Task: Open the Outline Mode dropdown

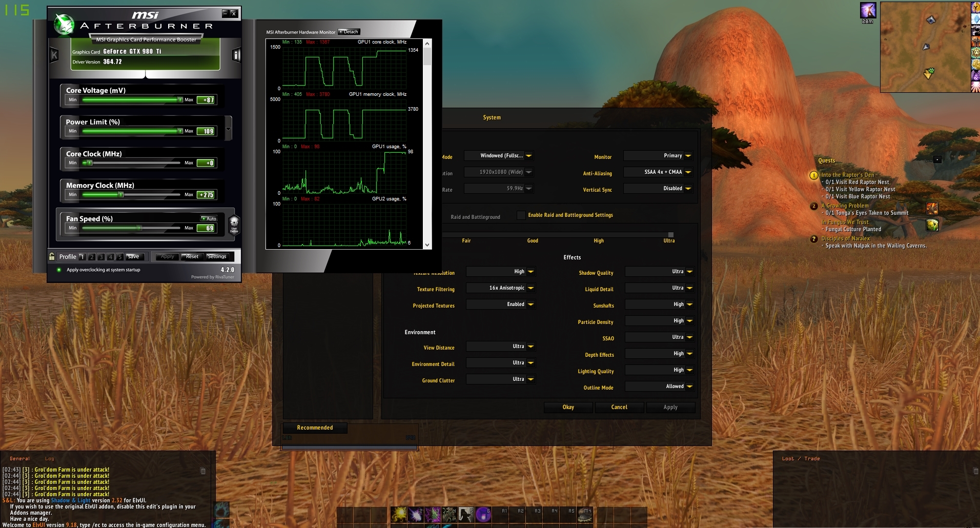Action: 660,387
